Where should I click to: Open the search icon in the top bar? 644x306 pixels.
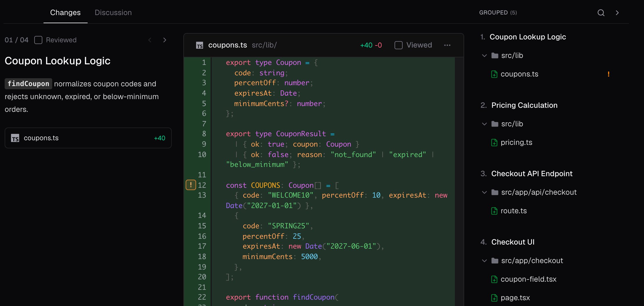[601, 13]
